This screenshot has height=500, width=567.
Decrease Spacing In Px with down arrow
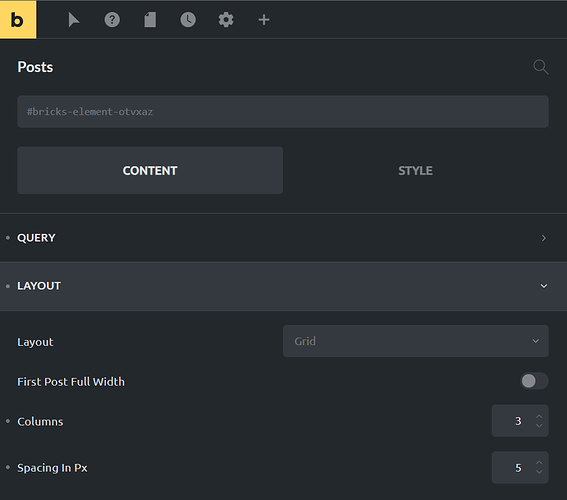coord(539,472)
